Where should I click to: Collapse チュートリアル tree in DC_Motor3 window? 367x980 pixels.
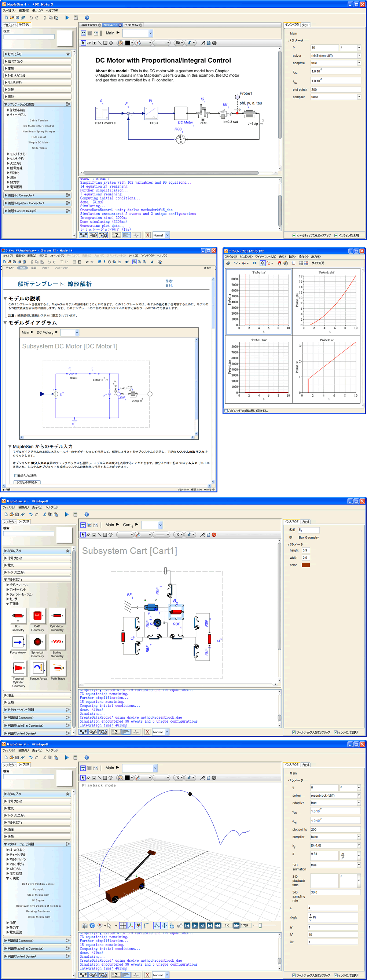8,115
